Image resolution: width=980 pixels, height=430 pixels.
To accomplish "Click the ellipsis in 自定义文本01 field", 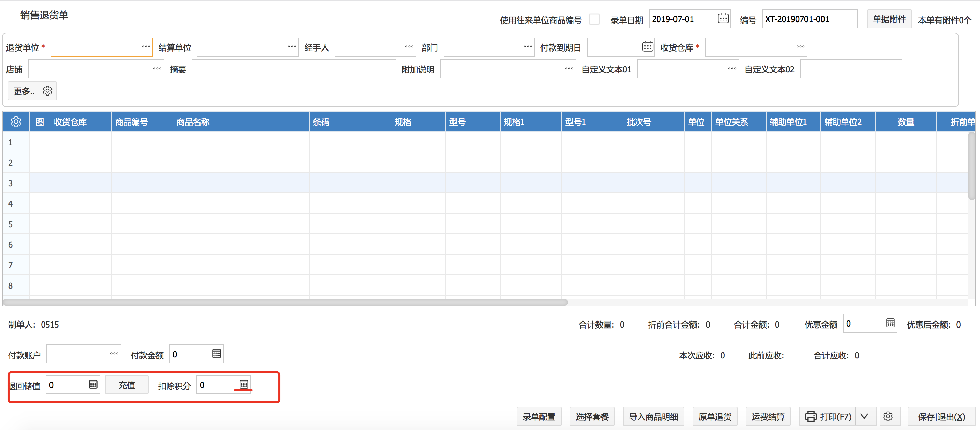I will tap(732, 69).
